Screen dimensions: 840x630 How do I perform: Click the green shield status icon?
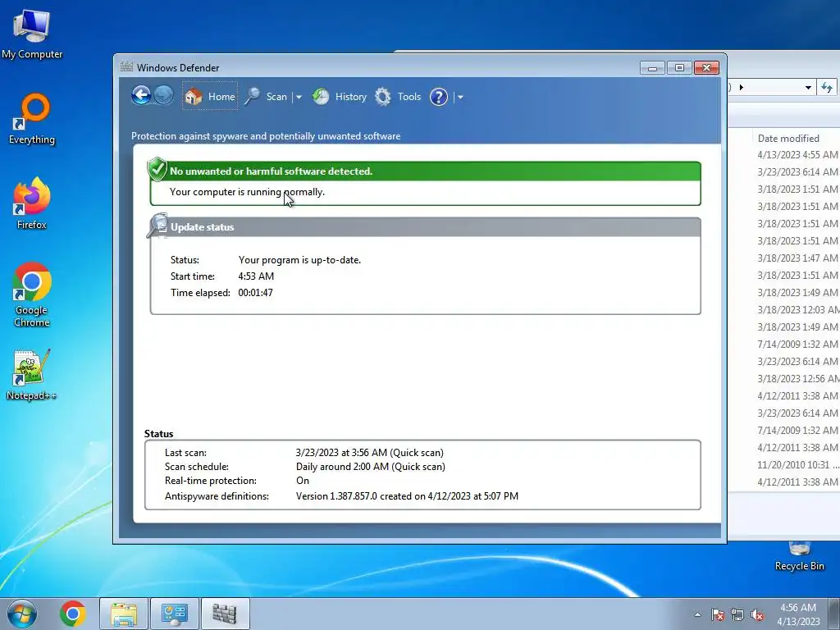click(x=157, y=169)
